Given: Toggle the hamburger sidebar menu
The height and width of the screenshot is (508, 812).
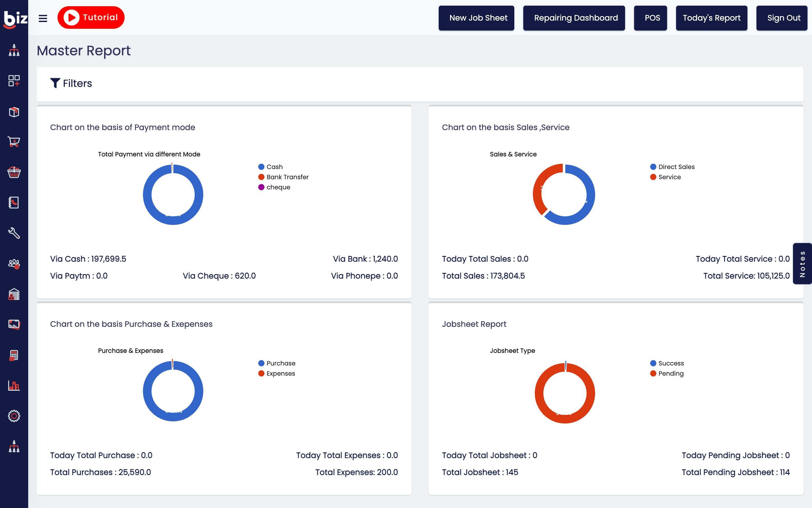Looking at the screenshot, I should point(43,18).
